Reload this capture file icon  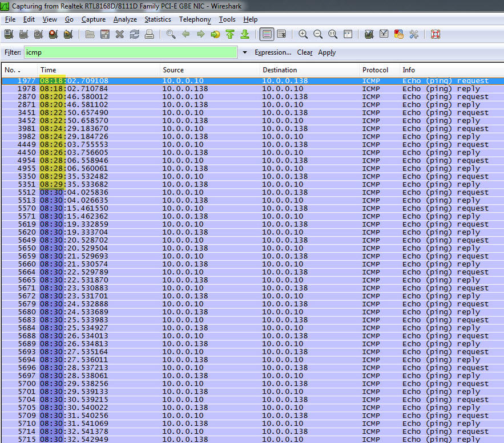click(134, 34)
